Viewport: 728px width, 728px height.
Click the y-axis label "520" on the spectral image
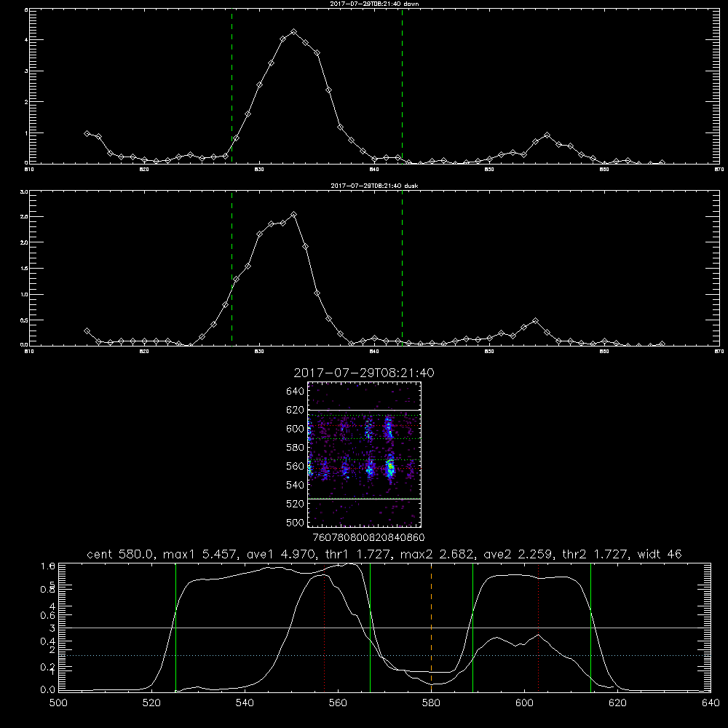click(x=295, y=504)
